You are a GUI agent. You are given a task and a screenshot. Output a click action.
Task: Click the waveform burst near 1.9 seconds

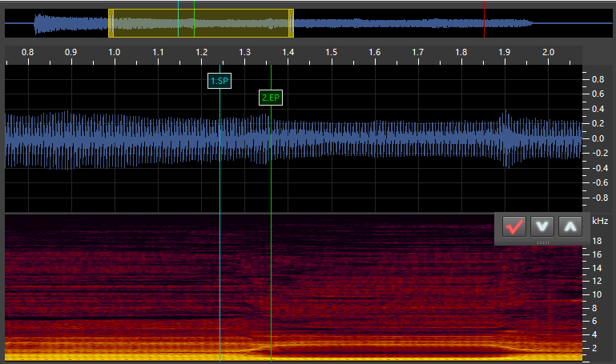(505, 138)
